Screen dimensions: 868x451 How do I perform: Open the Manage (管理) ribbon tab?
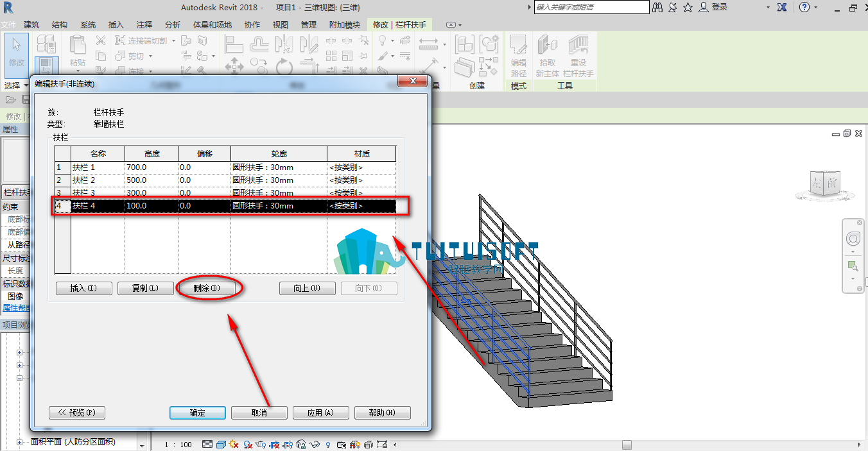point(309,25)
